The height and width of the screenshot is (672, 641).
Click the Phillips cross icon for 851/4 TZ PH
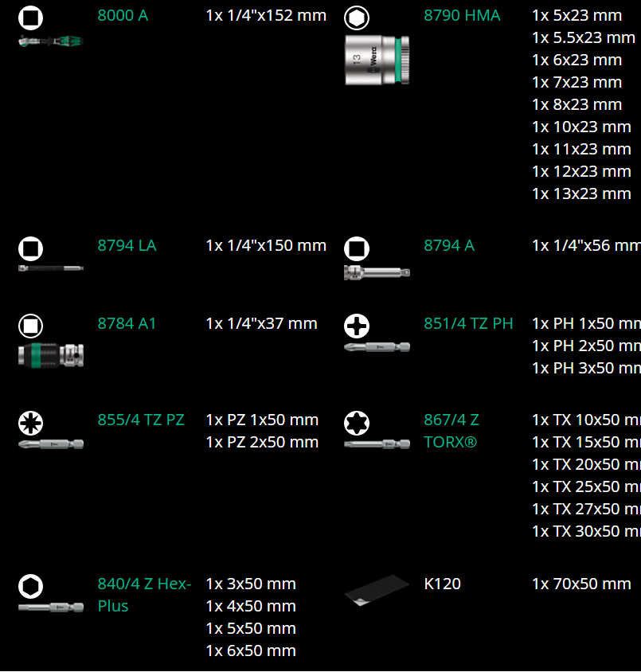[x=357, y=326]
